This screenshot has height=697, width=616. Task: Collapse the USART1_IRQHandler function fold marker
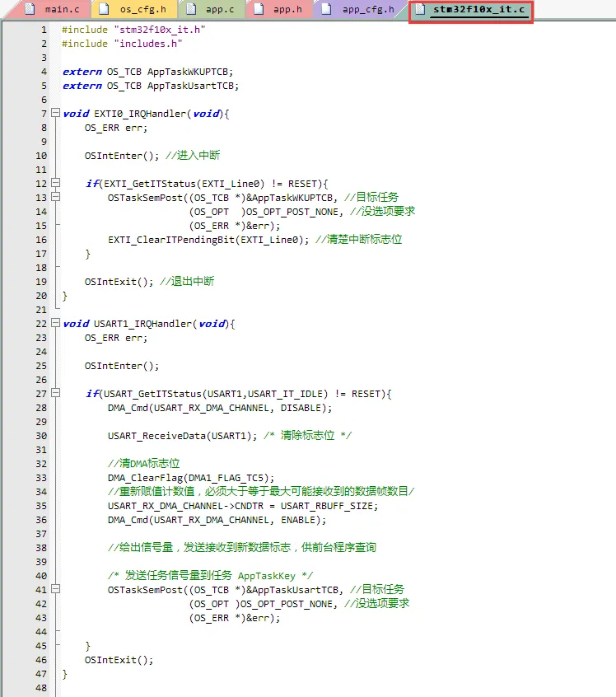(55, 324)
